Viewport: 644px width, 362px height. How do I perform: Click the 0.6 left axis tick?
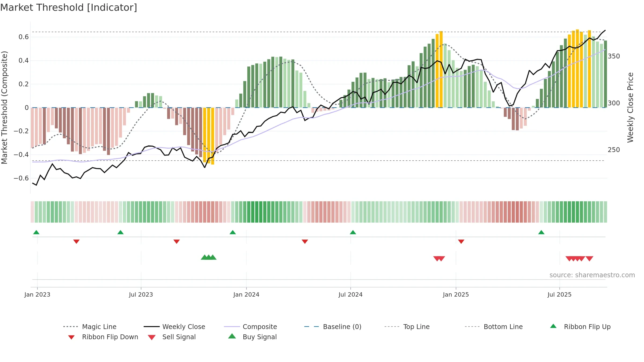pyautogui.click(x=24, y=37)
